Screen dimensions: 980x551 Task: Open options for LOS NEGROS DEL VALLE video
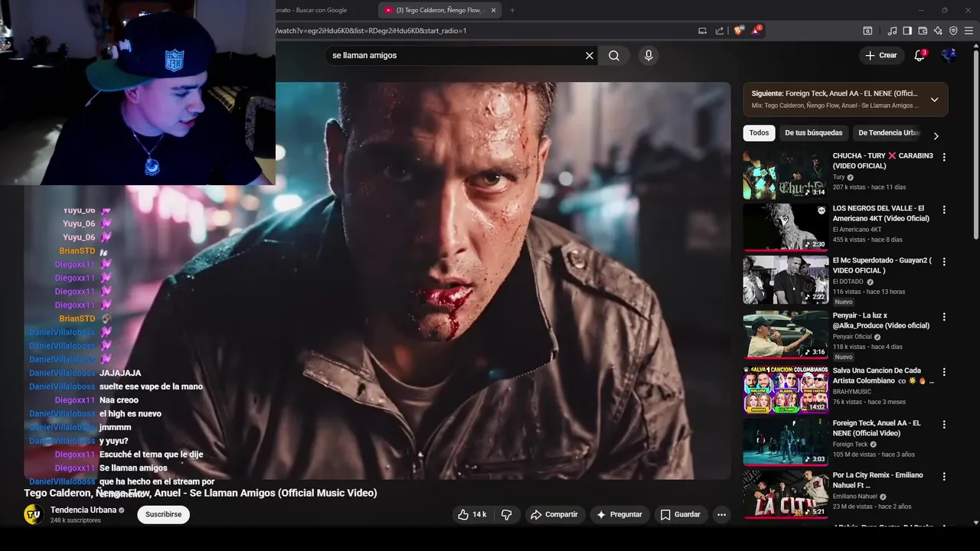point(944,209)
